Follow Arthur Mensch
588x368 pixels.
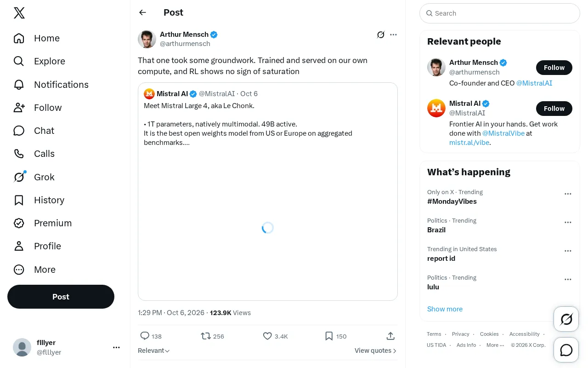click(554, 68)
